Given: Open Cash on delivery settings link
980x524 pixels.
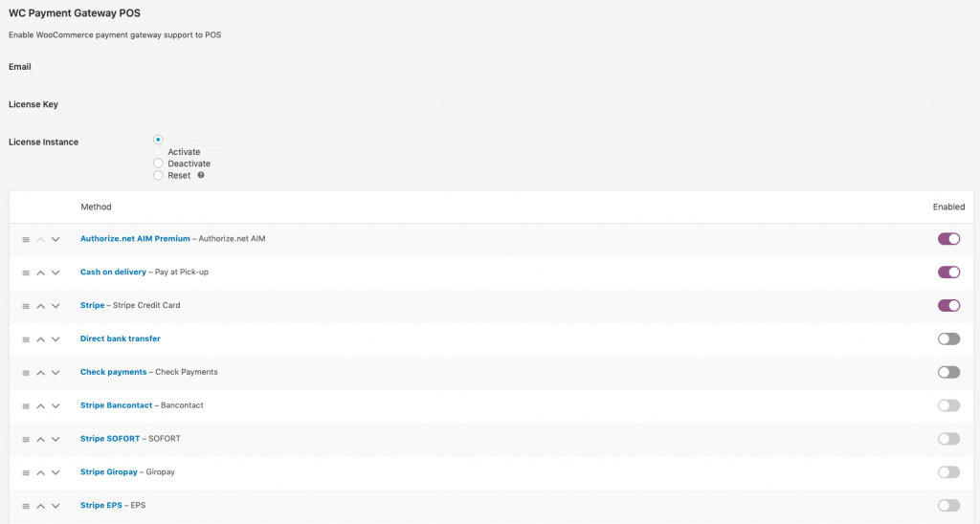Looking at the screenshot, I should (x=113, y=272).
